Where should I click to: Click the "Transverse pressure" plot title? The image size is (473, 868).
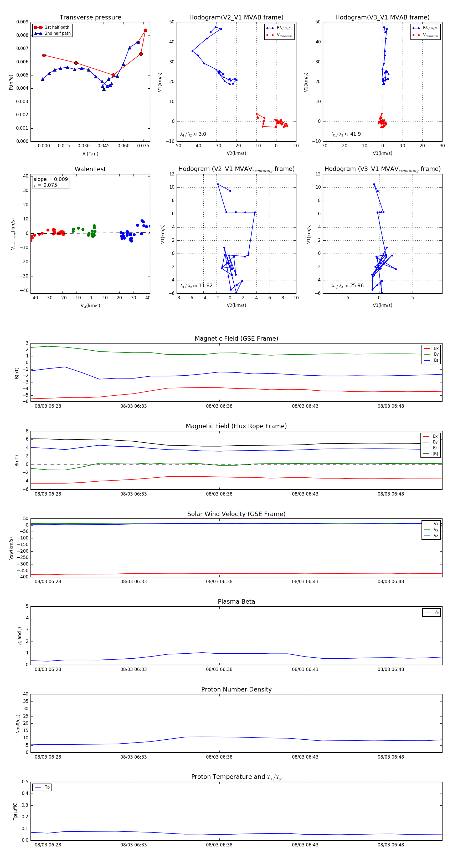90,18
